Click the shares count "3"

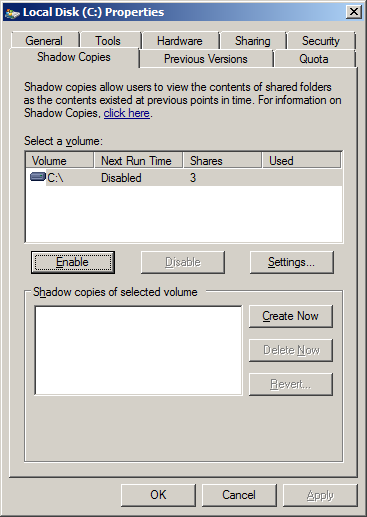pos(193,178)
